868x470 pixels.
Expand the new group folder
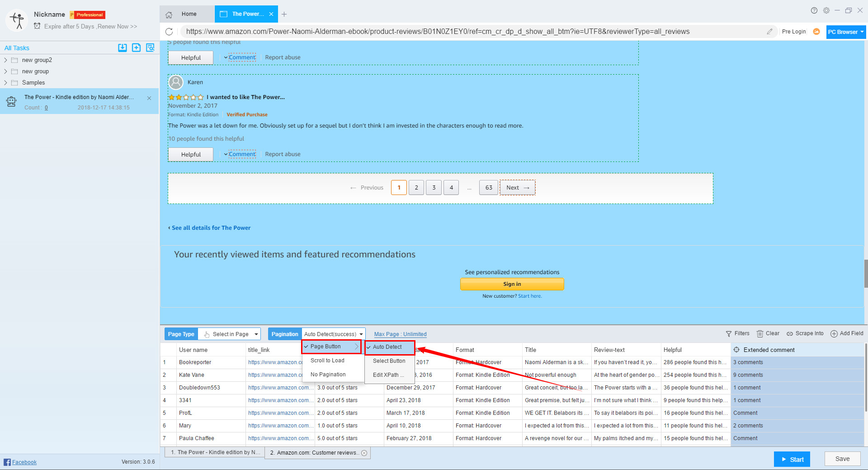[x=5, y=71]
